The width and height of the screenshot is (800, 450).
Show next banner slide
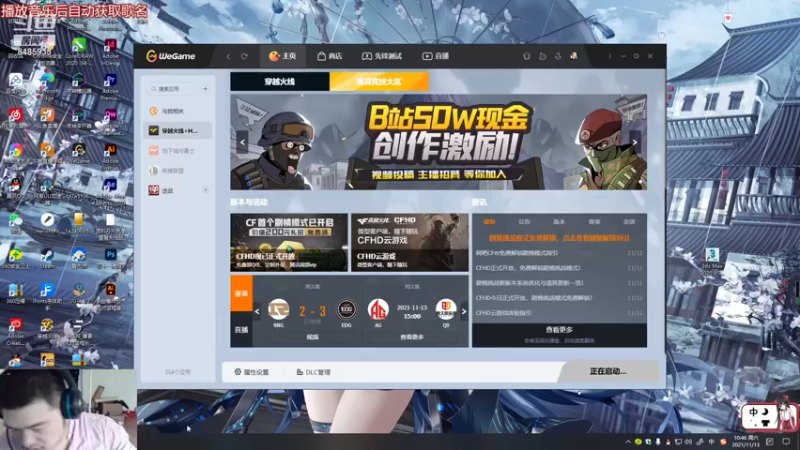click(635, 142)
